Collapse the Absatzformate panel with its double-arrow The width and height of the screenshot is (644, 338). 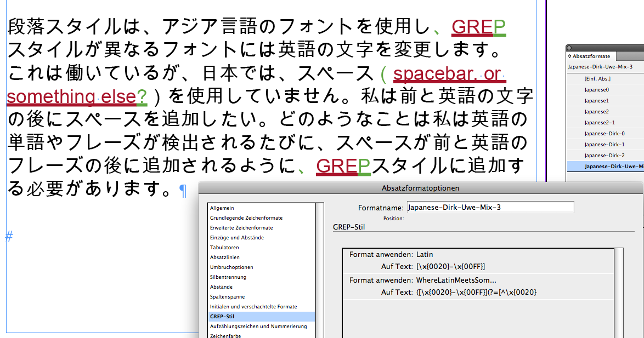(569, 56)
